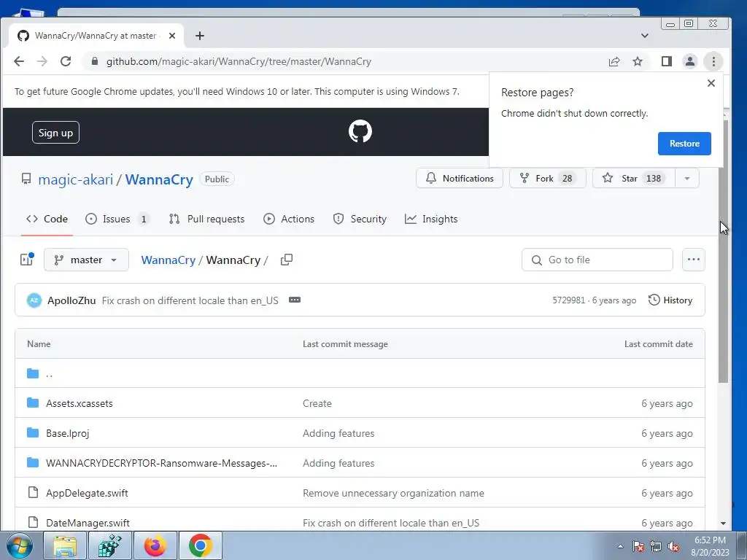
Task: Click the ApolloZhu avatar
Action: point(34,300)
